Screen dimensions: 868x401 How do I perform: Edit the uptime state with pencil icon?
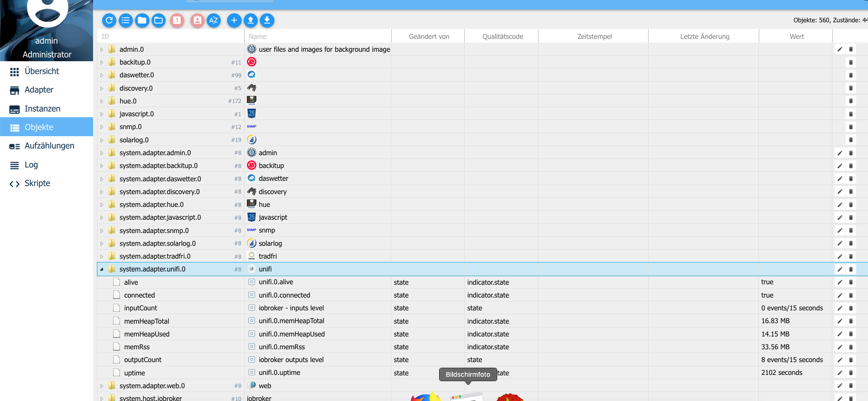coord(840,373)
